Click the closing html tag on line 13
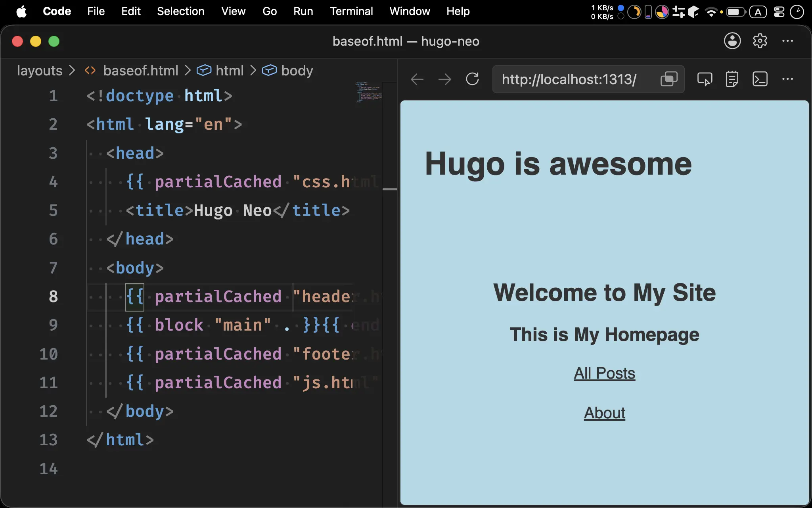 click(120, 440)
